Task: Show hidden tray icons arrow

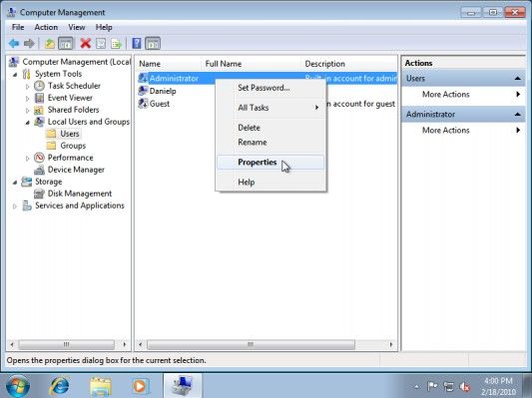Action: tap(416, 387)
